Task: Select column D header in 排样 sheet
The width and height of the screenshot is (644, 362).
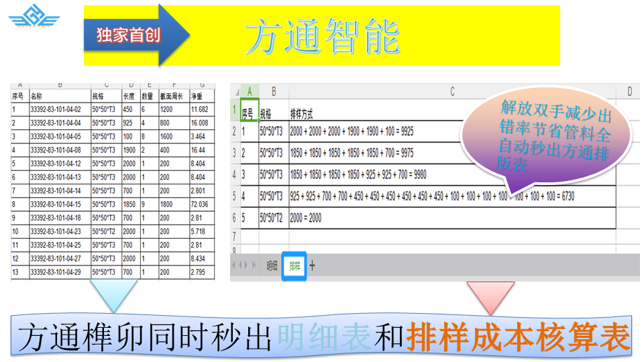Action: [629, 91]
